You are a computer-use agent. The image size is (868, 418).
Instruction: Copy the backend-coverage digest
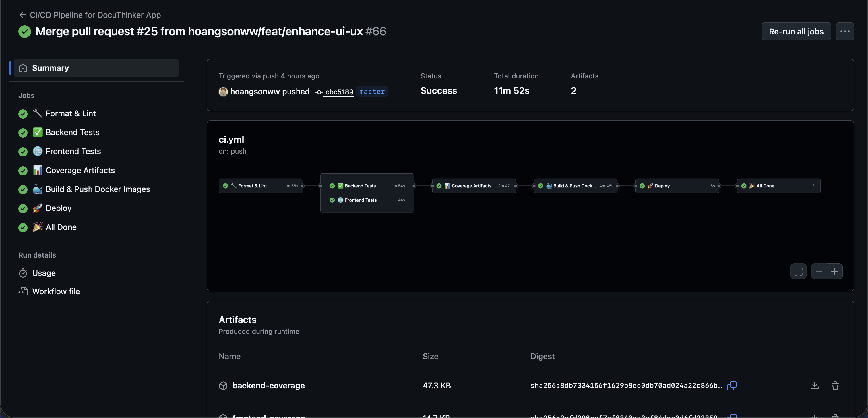732,385
